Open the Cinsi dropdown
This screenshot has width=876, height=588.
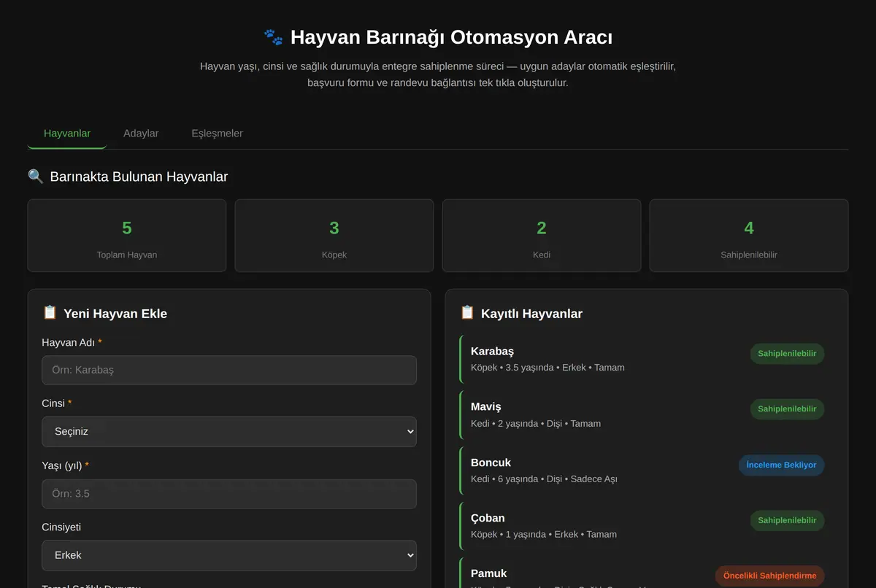pyautogui.click(x=229, y=432)
